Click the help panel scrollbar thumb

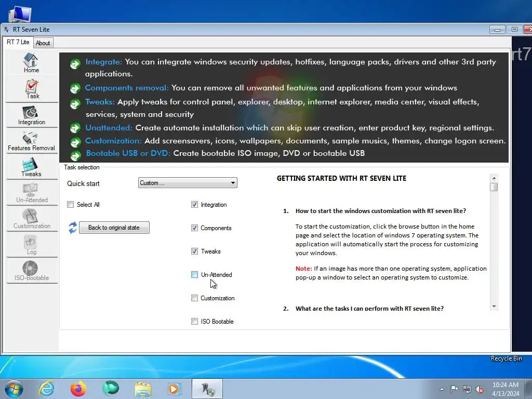click(494, 187)
